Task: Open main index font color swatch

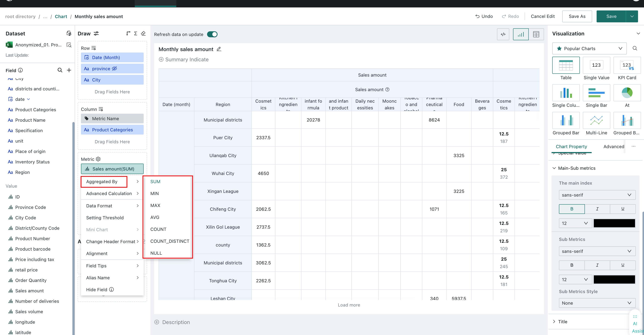Action: 614,223
